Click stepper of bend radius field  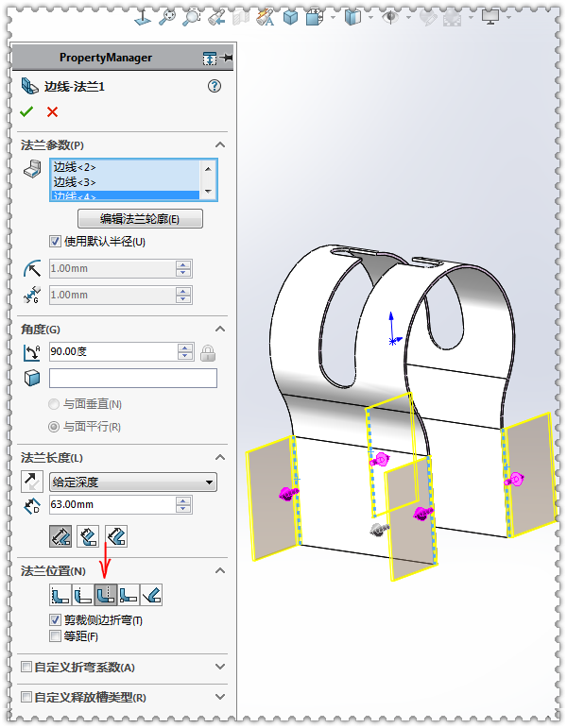click(183, 268)
